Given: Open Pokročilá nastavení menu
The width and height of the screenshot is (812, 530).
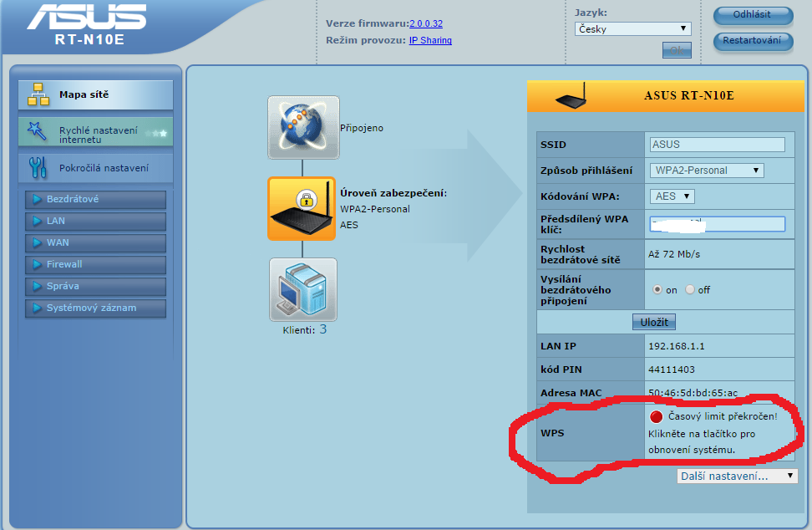Looking at the screenshot, I should point(95,168).
